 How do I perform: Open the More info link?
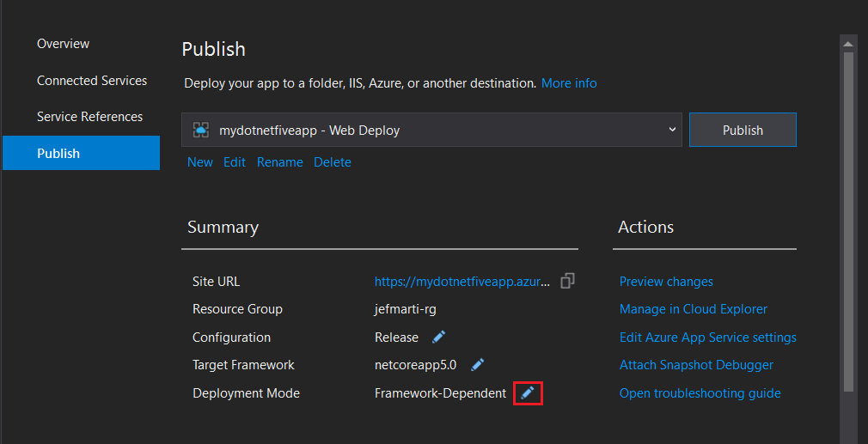click(x=568, y=83)
